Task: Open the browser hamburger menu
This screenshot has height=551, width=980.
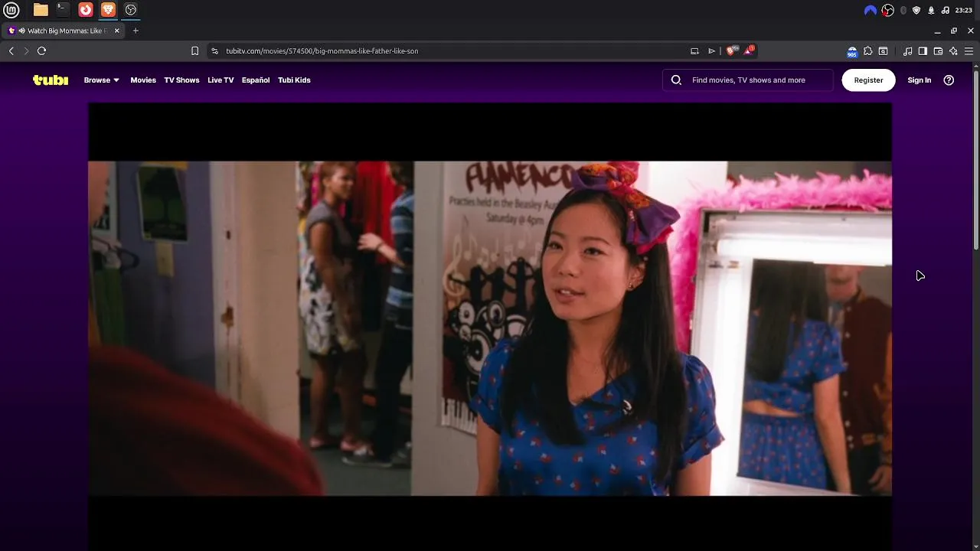Action: 969,51
